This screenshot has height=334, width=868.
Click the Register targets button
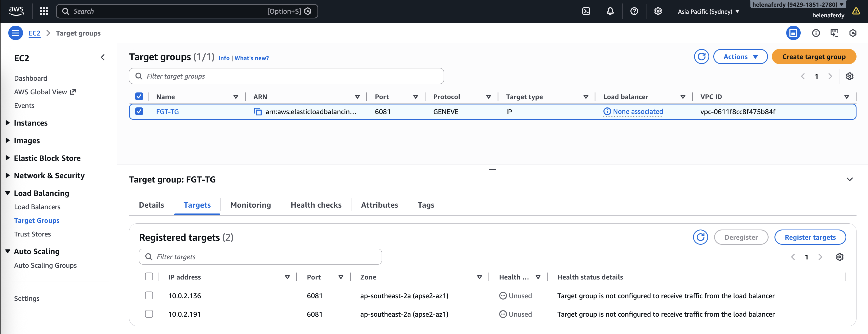pyautogui.click(x=810, y=237)
